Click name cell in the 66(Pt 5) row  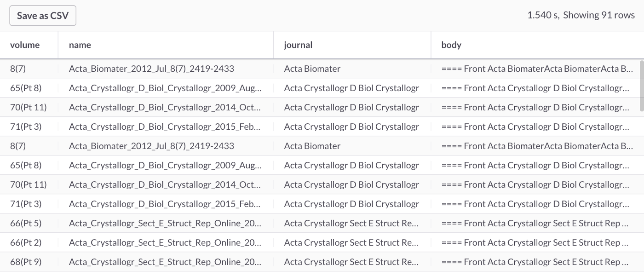pos(165,224)
